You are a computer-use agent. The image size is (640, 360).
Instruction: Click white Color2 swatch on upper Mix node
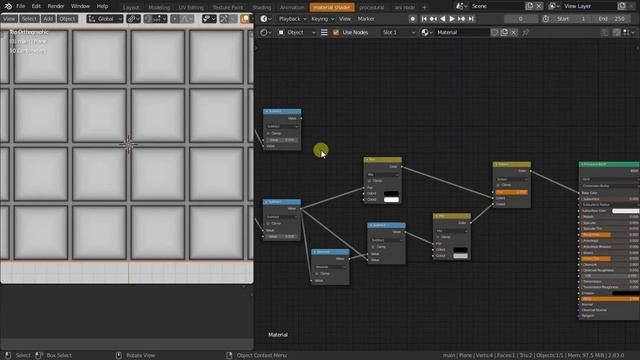[391, 200]
